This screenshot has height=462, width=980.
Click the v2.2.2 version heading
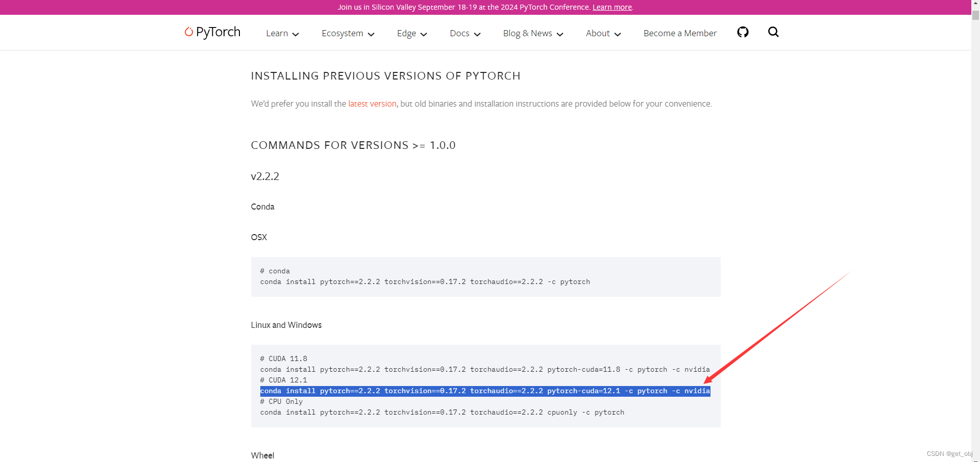point(265,176)
